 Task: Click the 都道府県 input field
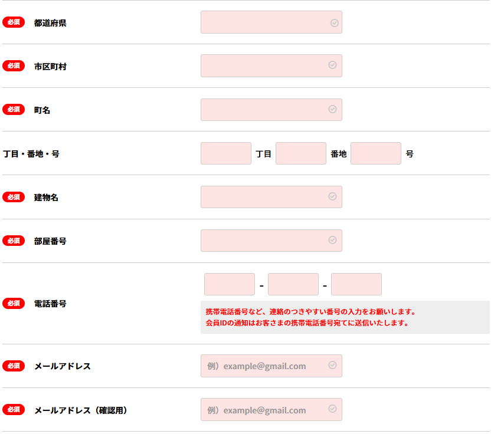click(266, 22)
